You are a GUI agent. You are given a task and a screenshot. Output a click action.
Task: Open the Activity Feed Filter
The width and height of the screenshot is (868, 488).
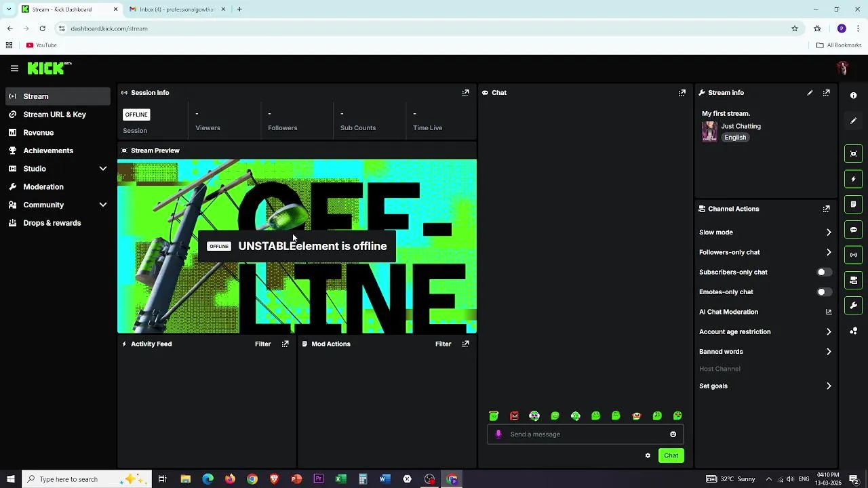point(263,344)
